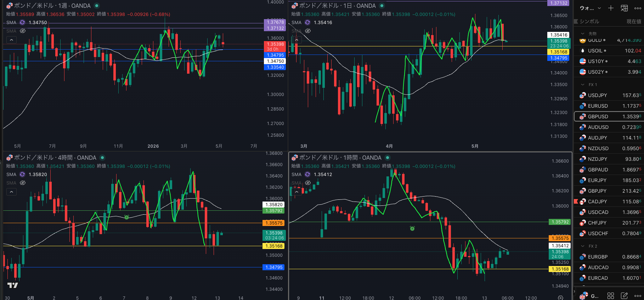Click the ポンド/米ドル 1時間 chart title

[x=340, y=158]
